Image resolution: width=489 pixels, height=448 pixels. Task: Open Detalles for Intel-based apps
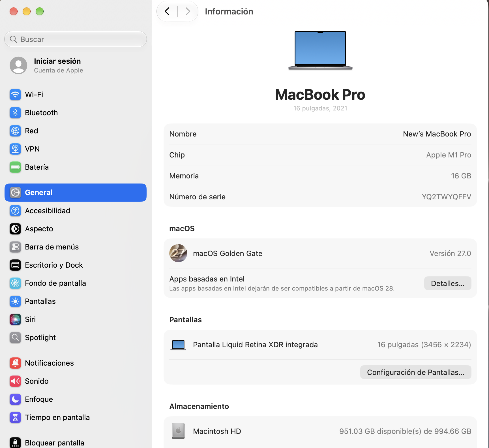pyautogui.click(x=448, y=283)
